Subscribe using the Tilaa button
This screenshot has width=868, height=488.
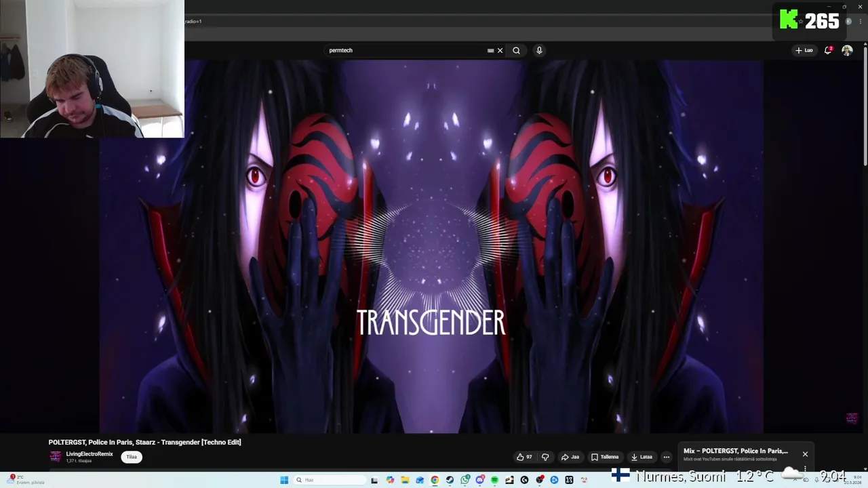pyautogui.click(x=132, y=457)
